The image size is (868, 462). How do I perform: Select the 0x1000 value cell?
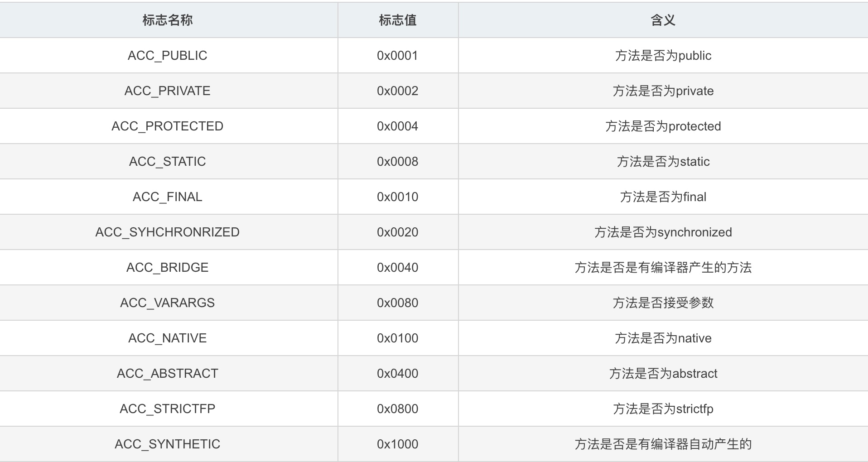(398, 444)
